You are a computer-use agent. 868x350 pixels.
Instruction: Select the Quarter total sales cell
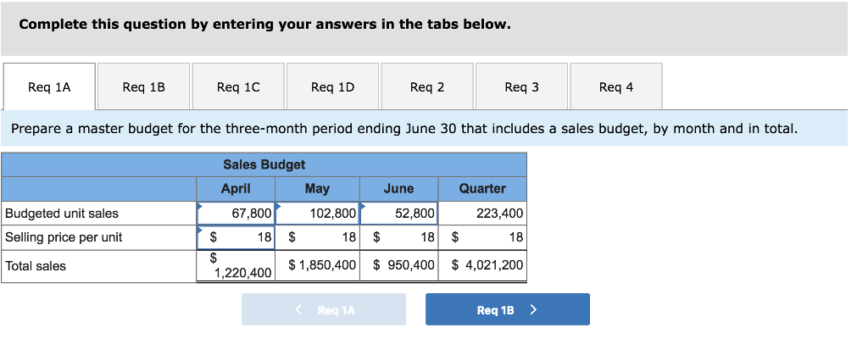482,266
